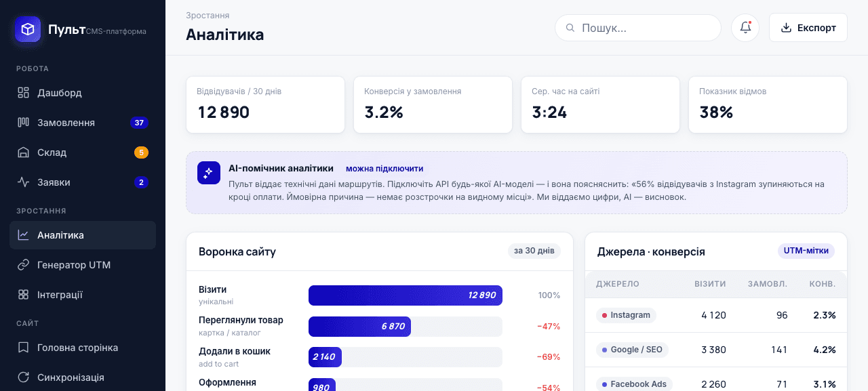
Task: Click the UTM-мітки badge
Action: coord(806,251)
